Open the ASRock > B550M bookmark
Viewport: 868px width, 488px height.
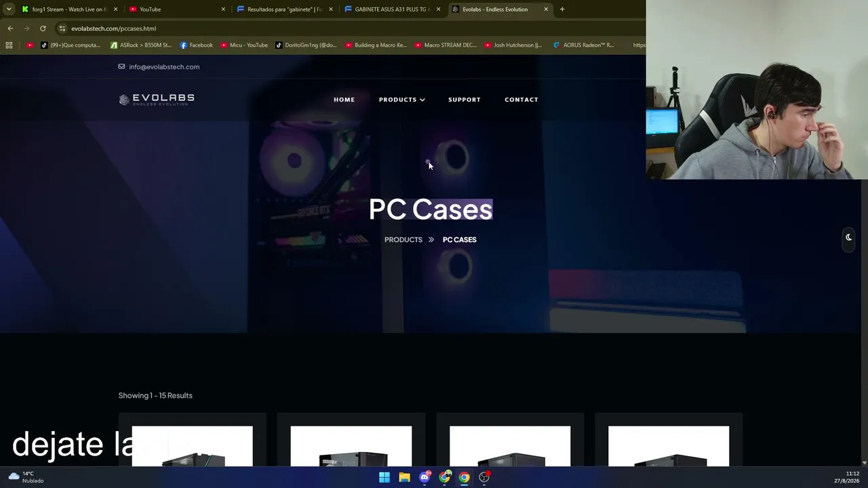[x=141, y=45]
